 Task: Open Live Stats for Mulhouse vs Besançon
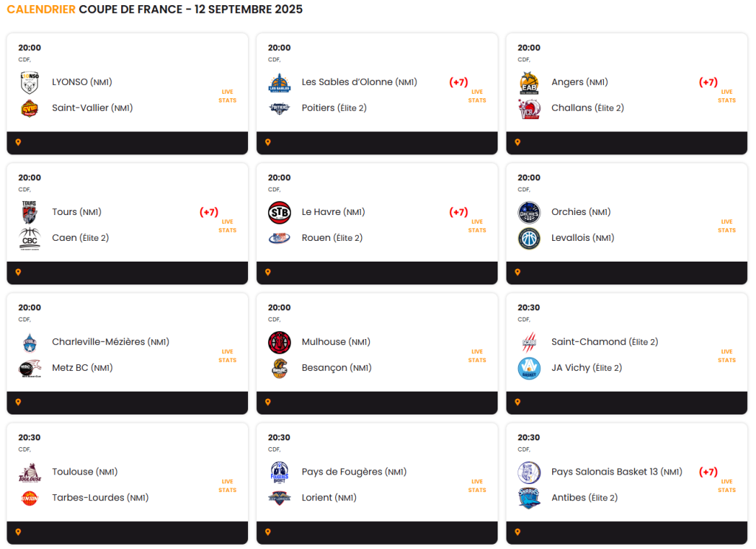477,356
